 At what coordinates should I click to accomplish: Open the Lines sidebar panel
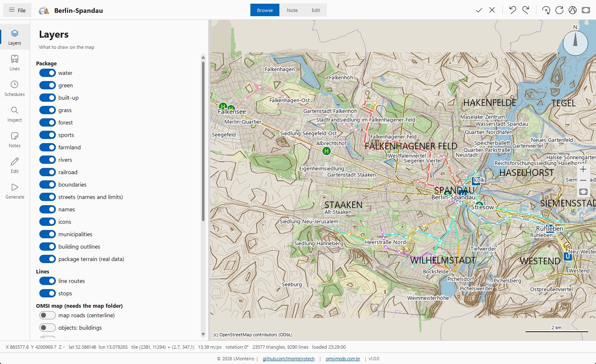(x=14, y=63)
